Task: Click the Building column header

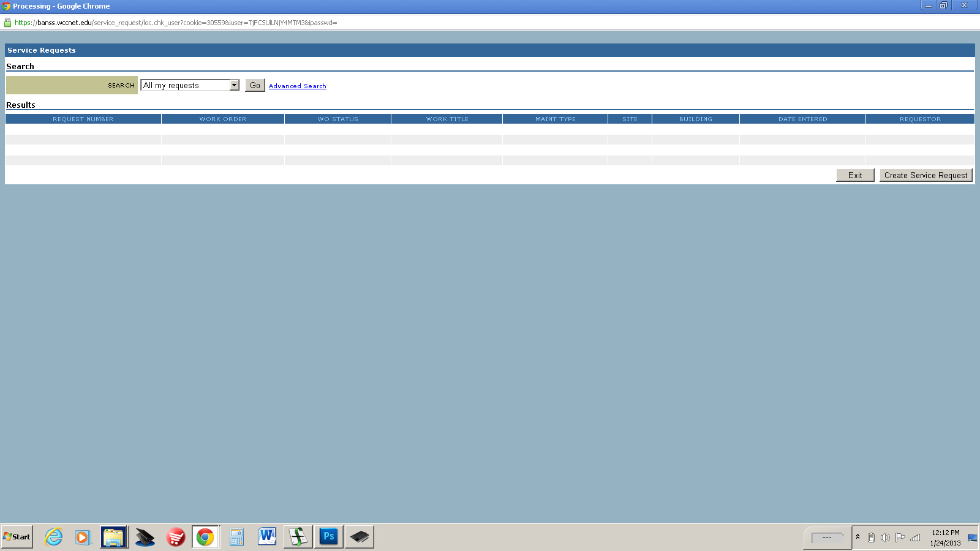Action: 696,119
